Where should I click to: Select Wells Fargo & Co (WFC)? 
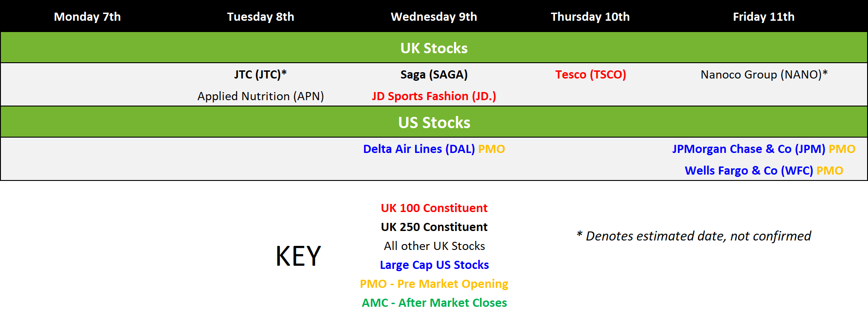click(749, 171)
